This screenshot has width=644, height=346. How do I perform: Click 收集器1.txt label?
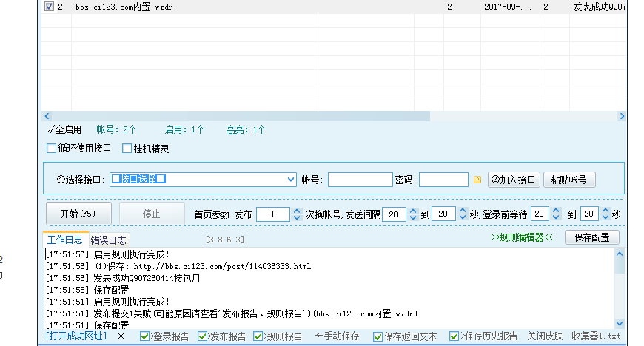596,336
